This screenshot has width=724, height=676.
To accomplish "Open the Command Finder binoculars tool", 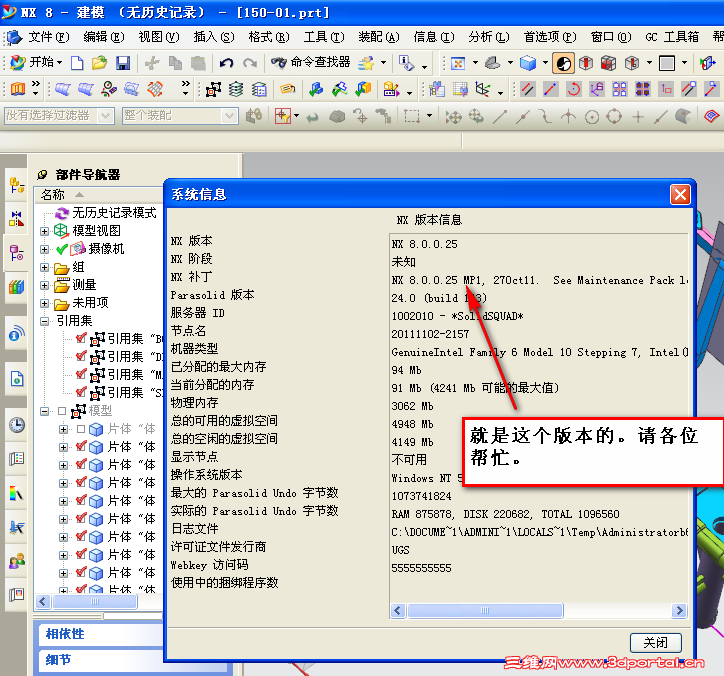I will [311, 62].
